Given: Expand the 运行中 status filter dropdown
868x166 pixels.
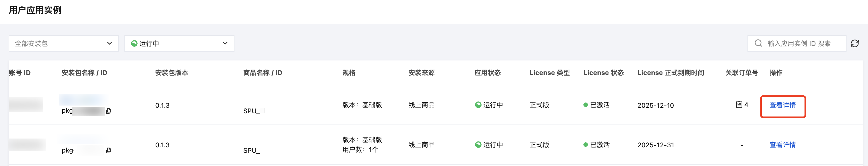Looking at the screenshot, I should 179,43.
